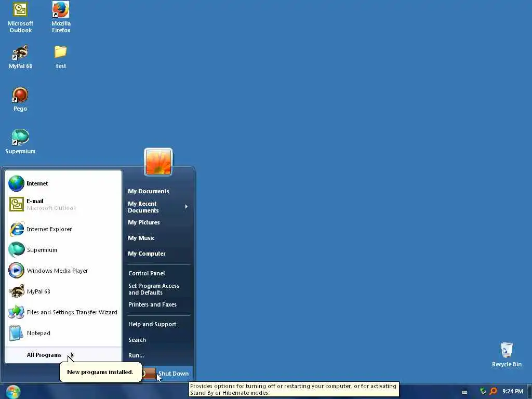Click the Start orb button
Screen dimensions: 532x399
click(13, 392)
